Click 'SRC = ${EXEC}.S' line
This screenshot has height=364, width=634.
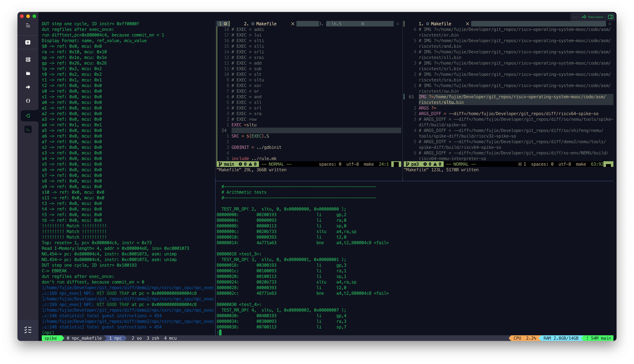[x=250, y=136]
